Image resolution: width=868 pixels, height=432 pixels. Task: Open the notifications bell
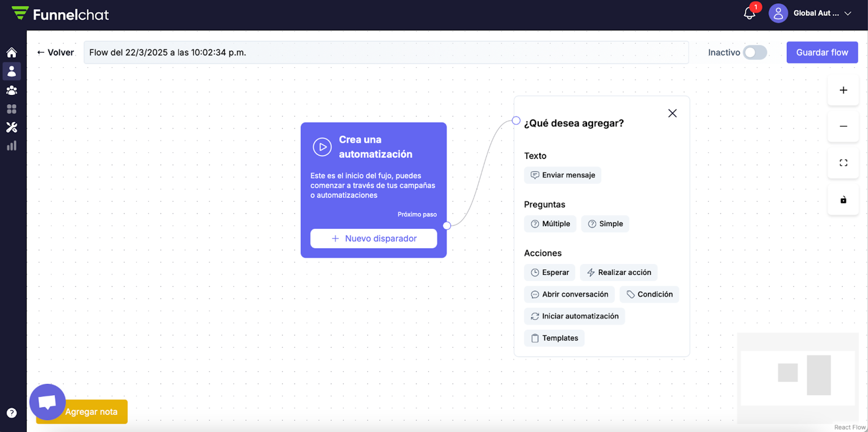(x=749, y=14)
